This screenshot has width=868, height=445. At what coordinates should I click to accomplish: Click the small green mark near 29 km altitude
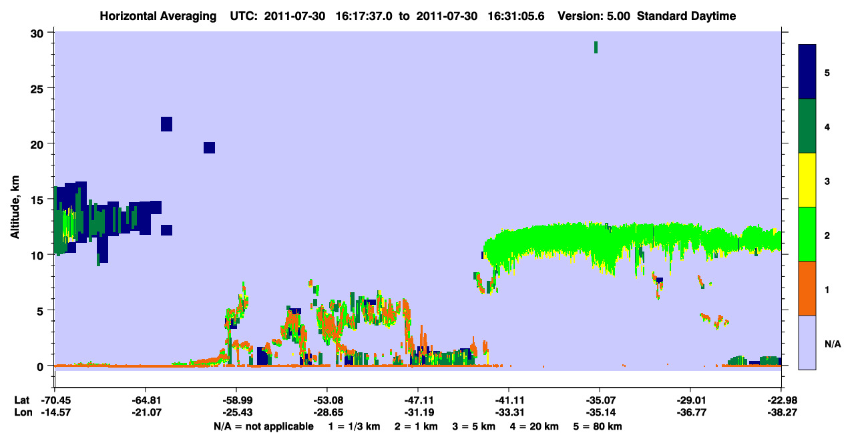[x=596, y=47]
